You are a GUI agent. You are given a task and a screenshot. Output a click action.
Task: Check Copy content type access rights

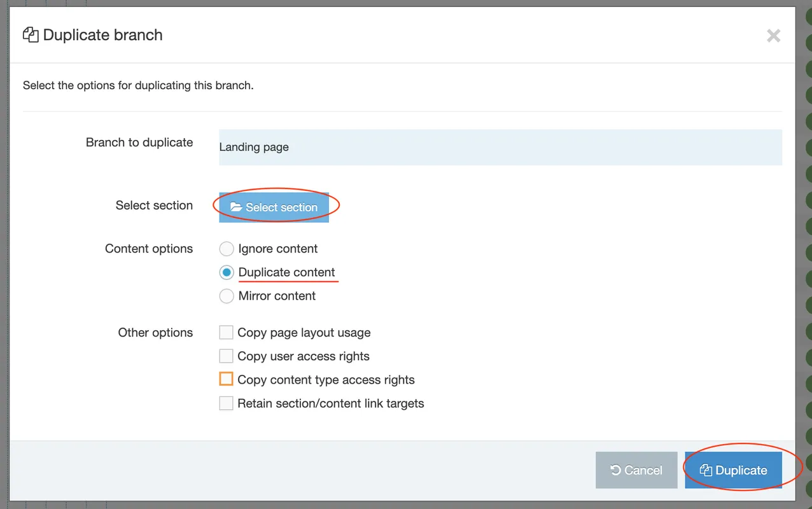226,379
